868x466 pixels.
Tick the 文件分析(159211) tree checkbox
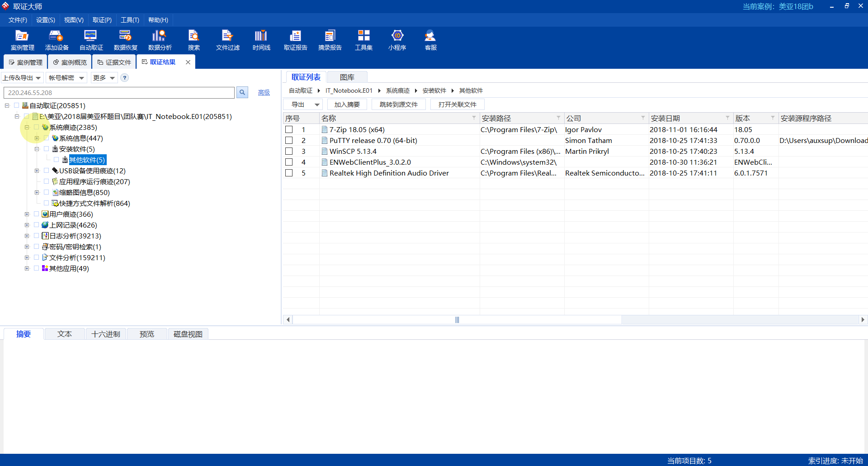click(37, 257)
